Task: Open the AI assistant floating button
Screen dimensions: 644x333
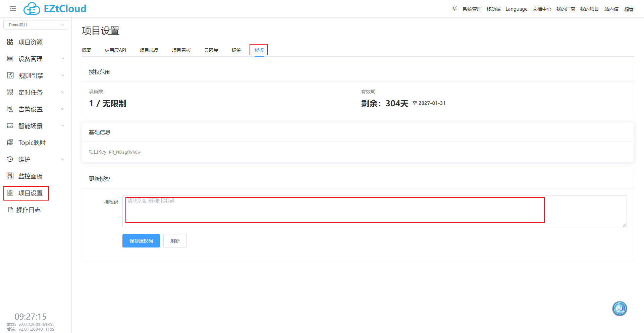Action: [620, 308]
